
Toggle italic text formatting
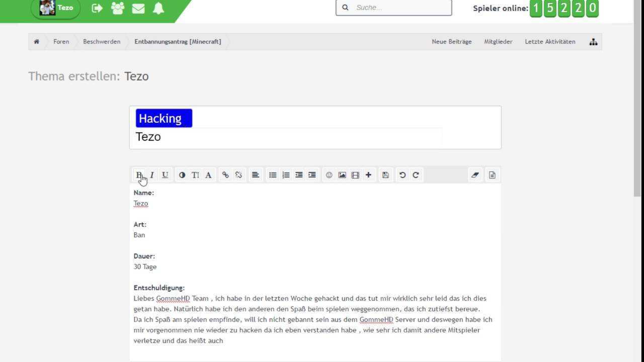[x=152, y=175]
